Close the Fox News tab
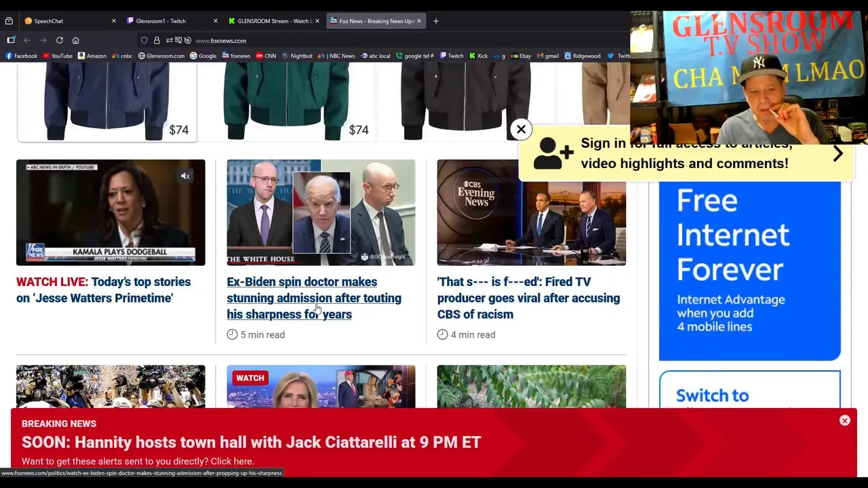Screen dimensions: 868x488 pos(418,21)
